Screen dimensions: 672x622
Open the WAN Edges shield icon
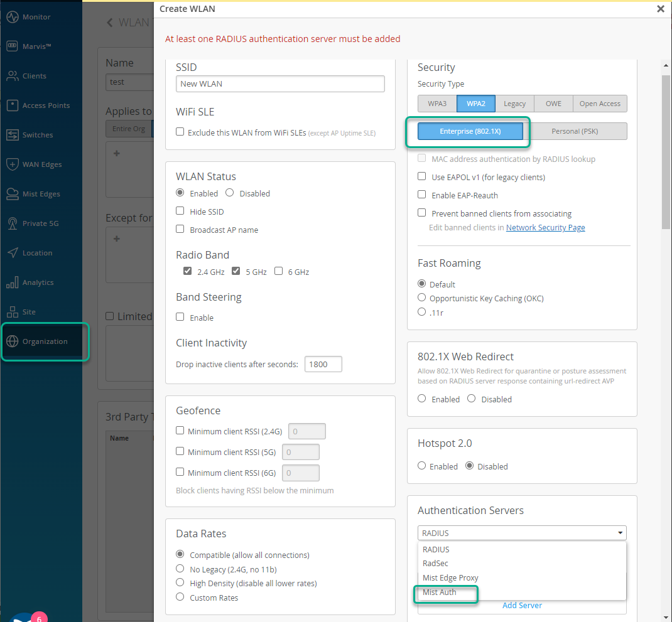point(13,164)
